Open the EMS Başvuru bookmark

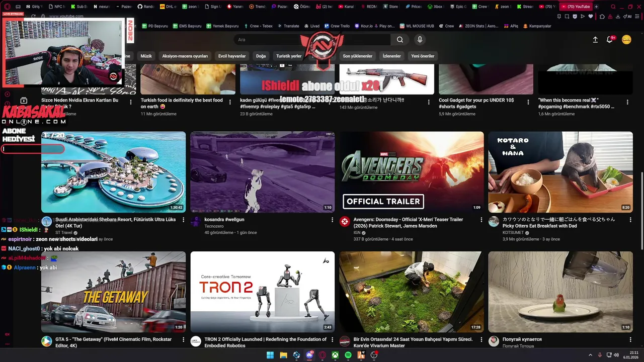(187, 26)
